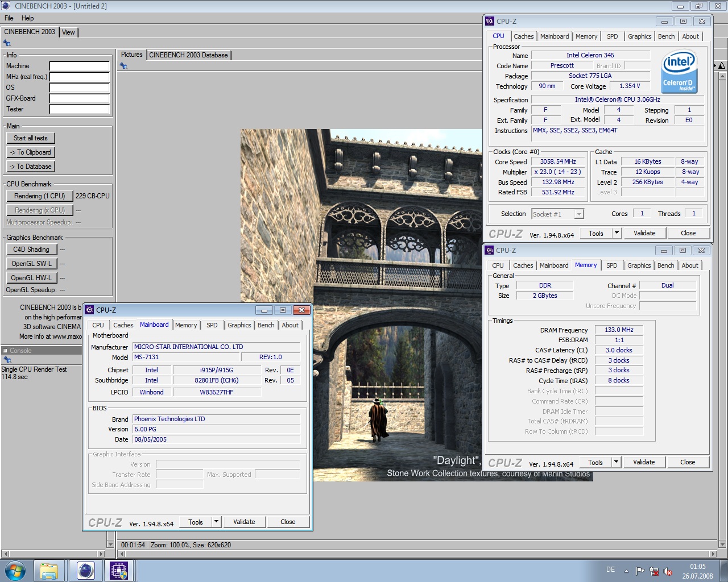Click the muted volume tray icon
The width and height of the screenshot is (728, 582).
point(668,571)
